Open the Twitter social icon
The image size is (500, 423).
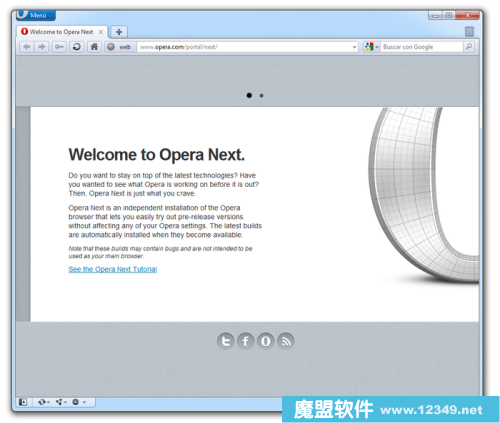point(226,341)
